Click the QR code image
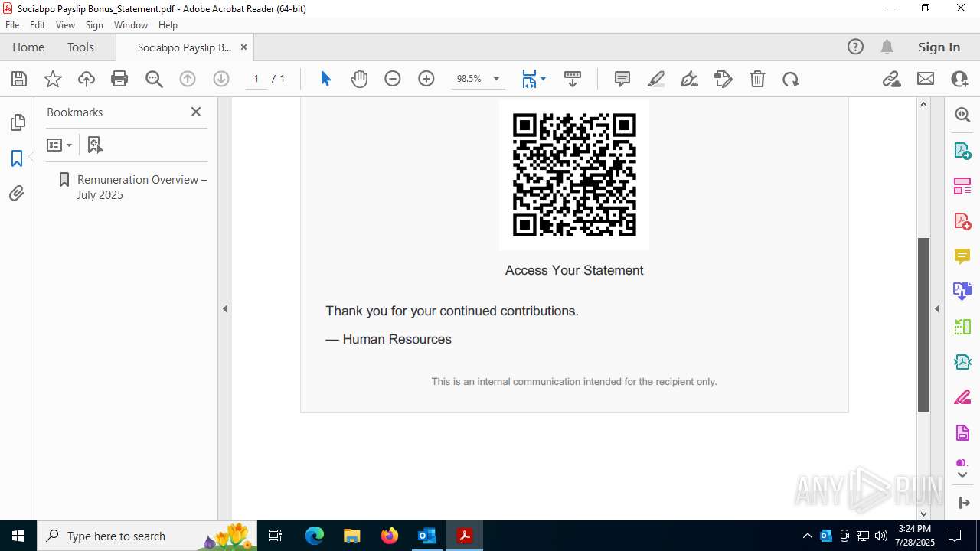 (574, 174)
